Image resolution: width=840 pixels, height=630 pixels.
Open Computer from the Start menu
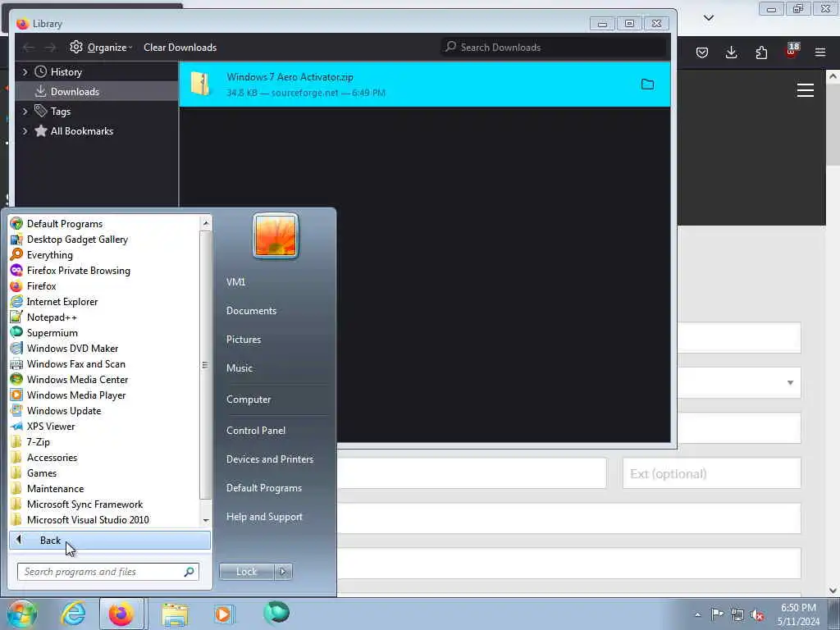coord(248,399)
